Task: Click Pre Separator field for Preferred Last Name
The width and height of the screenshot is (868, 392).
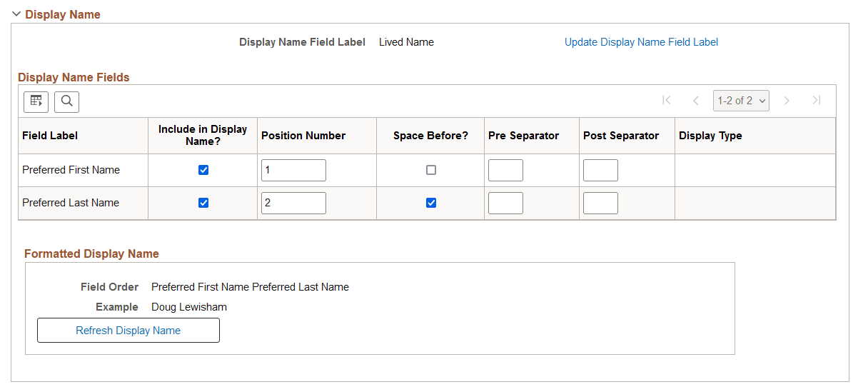Action: coord(505,203)
